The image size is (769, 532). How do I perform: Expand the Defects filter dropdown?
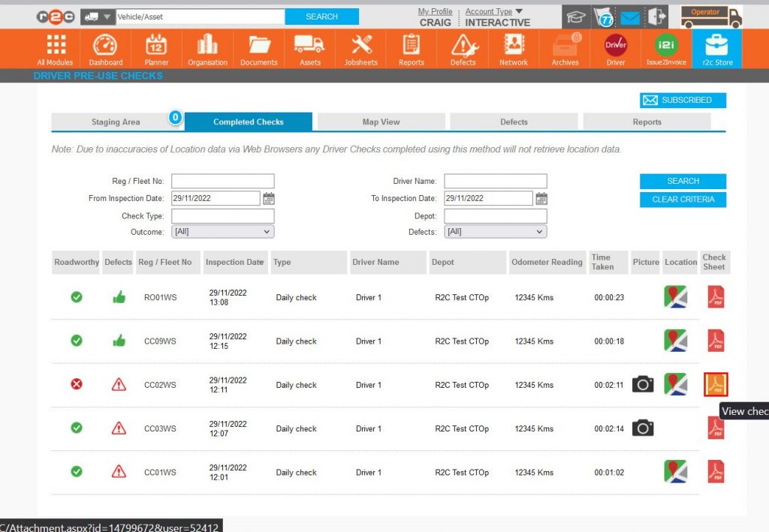coord(495,232)
